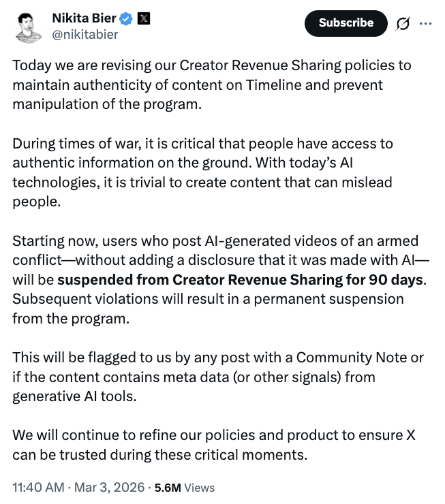The image size is (445, 504).
Task: Click Nikita Bier's profile avatar
Action: tap(28, 26)
